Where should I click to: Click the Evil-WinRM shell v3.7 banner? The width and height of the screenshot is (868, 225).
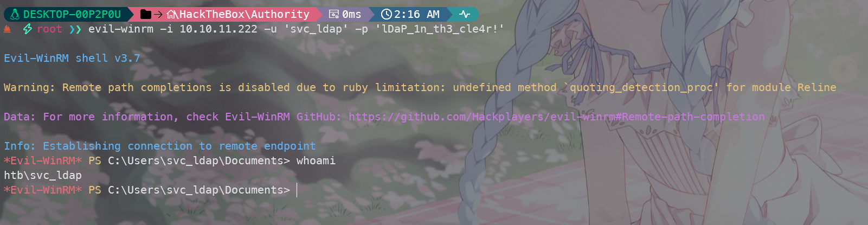point(72,58)
